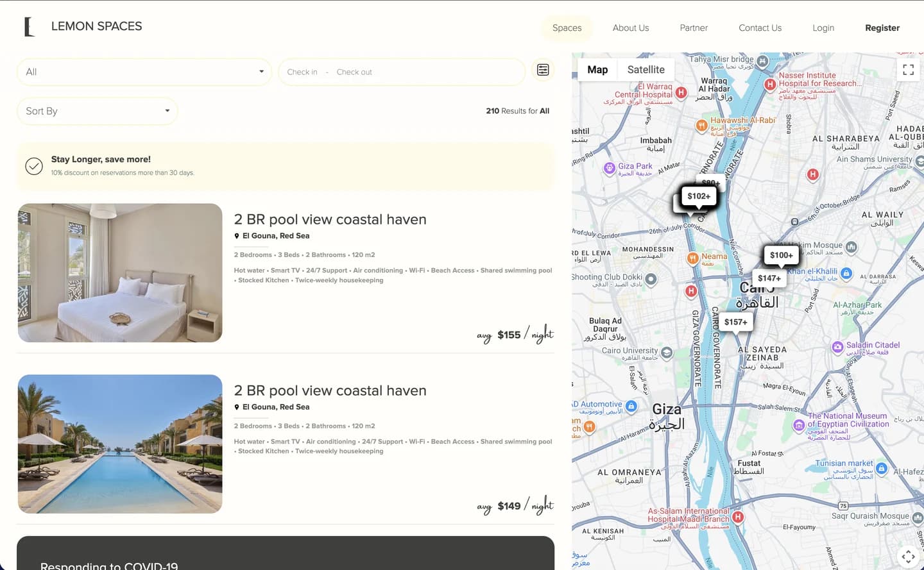Screen dimensions: 924x570
Task: Open the $149 coastal haven listing title
Action: pos(330,390)
